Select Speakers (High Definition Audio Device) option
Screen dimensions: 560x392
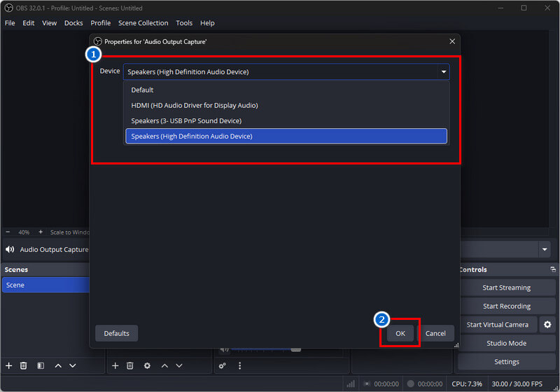tap(286, 136)
